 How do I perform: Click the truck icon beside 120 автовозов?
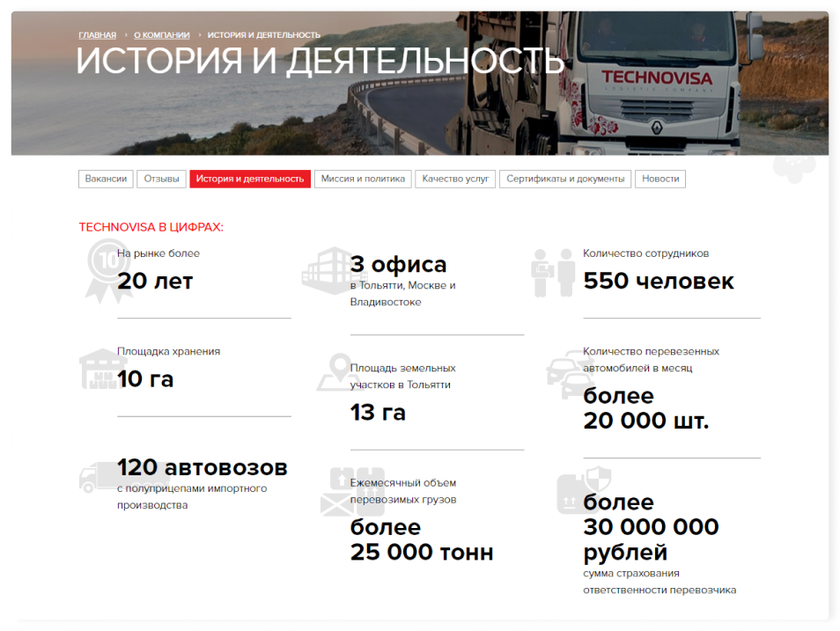coord(95,478)
